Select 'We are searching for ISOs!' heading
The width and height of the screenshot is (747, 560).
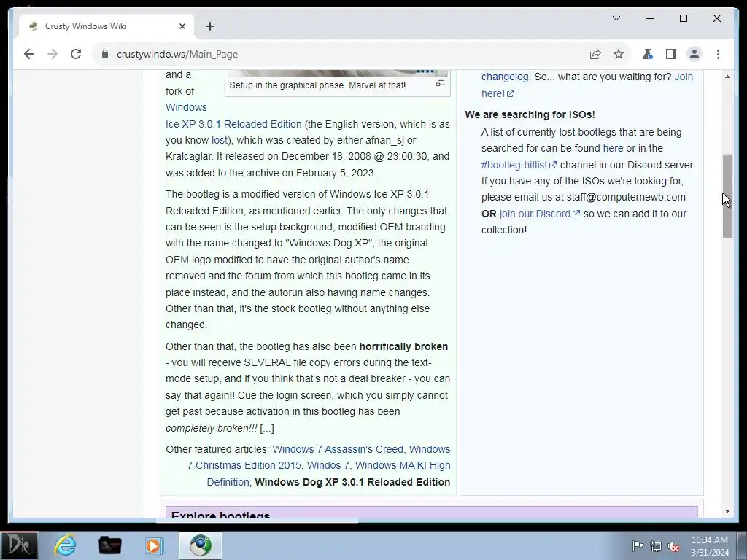coord(530,114)
